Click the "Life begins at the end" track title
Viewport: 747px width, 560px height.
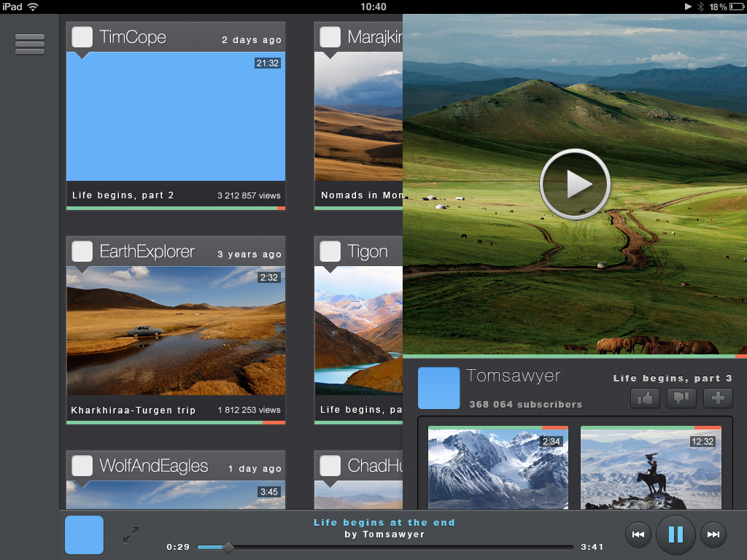click(384, 522)
